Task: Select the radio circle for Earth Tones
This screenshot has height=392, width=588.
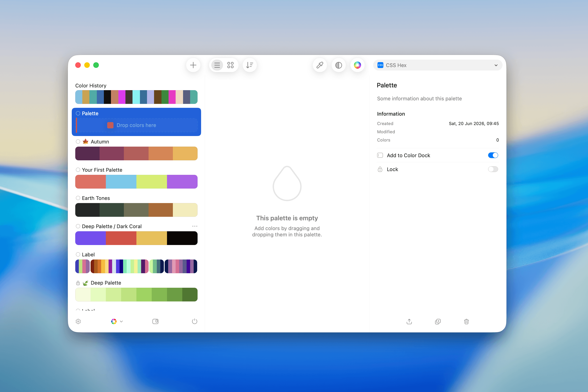Action: (x=78, y=198)
